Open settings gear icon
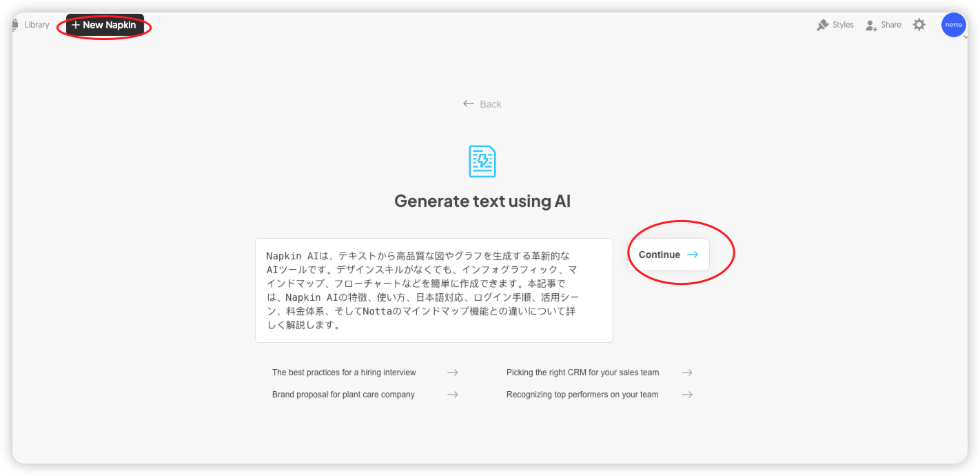The height and width of the screenshot is (476, 980). click(x=919, y=25)
